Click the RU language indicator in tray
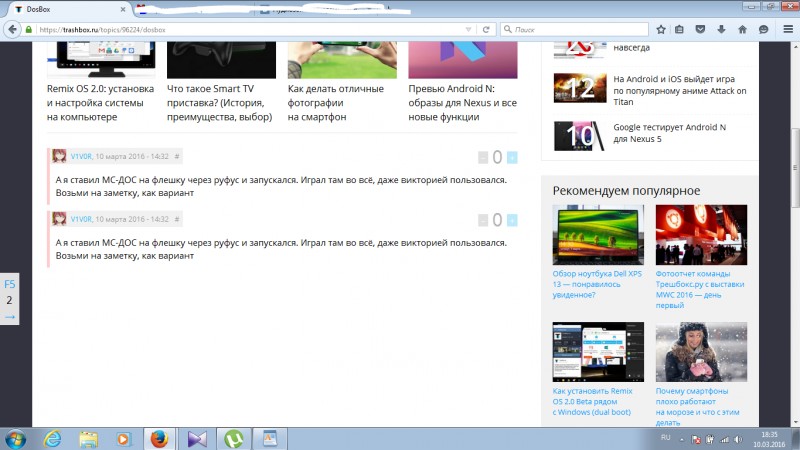 click(x=665, y=437)
